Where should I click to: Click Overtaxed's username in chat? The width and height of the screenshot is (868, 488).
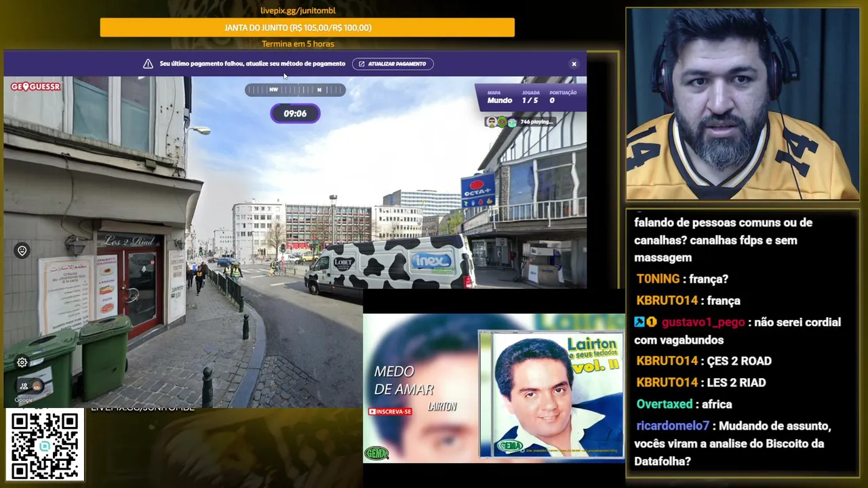pyautogui.click(x=665, y=404)
